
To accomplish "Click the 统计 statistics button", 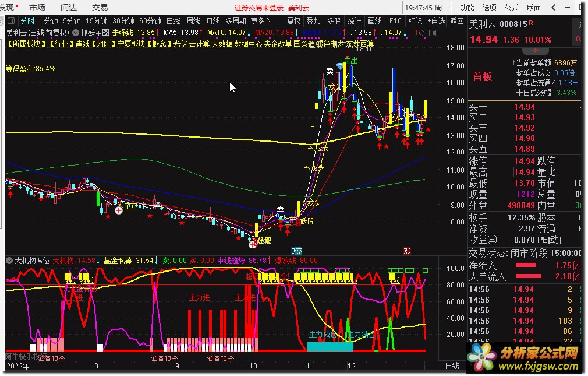I will [x=354, y=21].
